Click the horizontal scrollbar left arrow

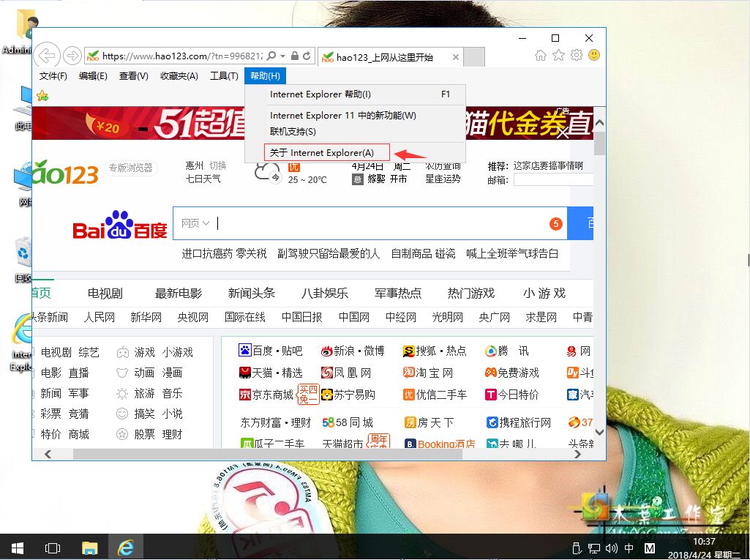pos(48,454)
